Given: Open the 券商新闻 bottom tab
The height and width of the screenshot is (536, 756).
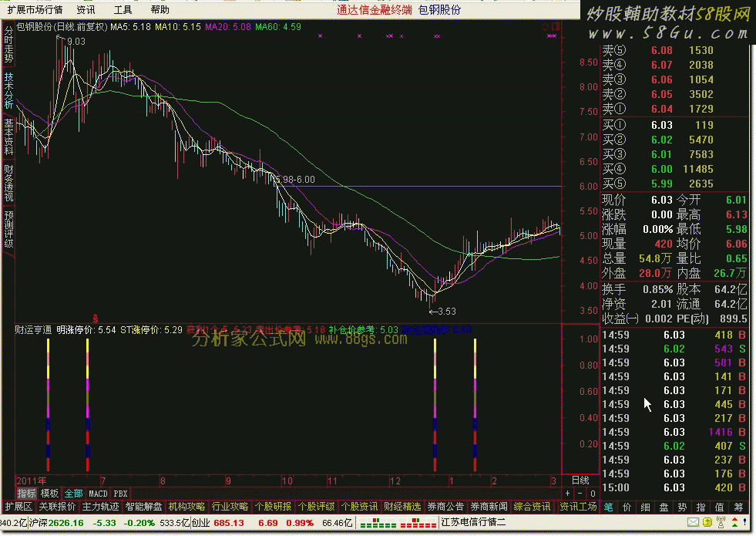Looking at the screenshot, I should click(x=489, y=507).
